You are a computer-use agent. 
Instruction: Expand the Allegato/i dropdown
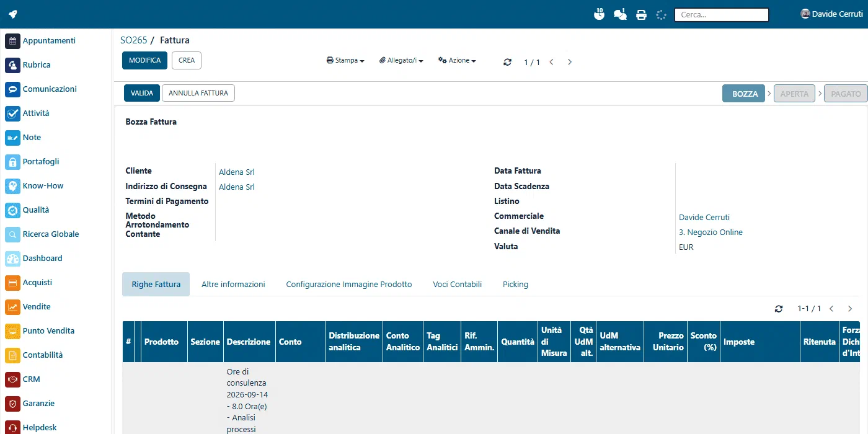pos(401,61)
